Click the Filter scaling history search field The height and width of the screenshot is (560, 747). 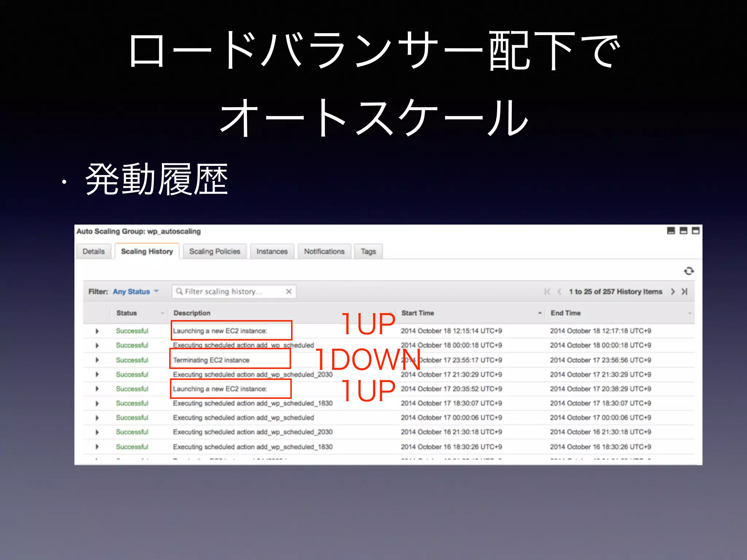tap(234, 291)
